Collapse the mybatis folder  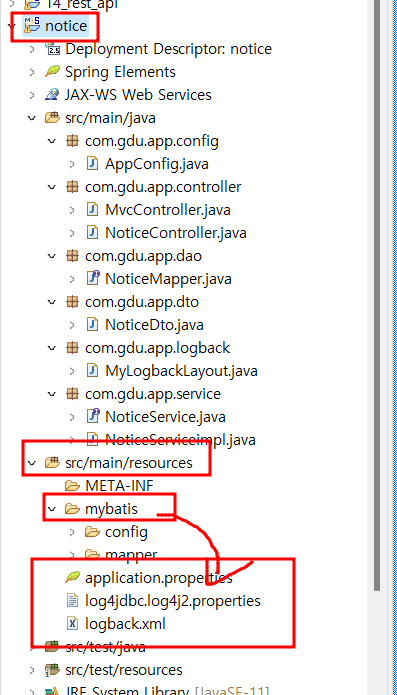click(52, 509)
